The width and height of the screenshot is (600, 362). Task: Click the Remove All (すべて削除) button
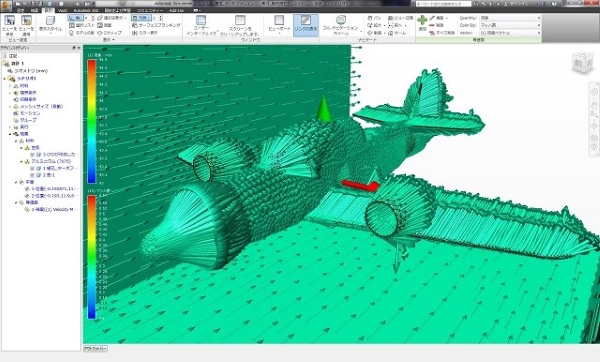point(442,33)
